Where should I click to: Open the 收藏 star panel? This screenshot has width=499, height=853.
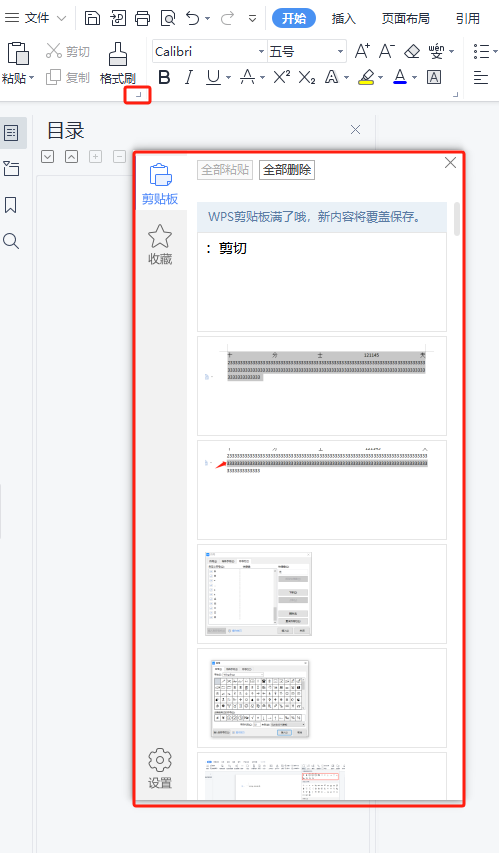(x=160, y=244)
